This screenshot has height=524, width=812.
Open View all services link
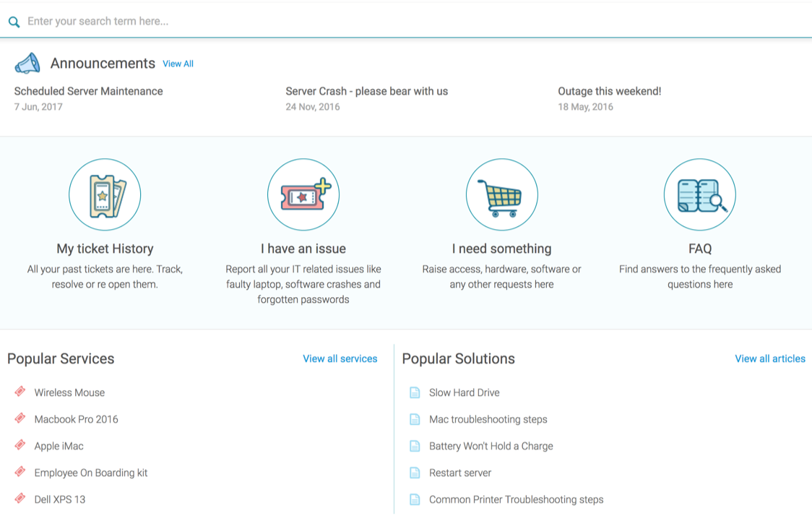(x=340, y=358)
